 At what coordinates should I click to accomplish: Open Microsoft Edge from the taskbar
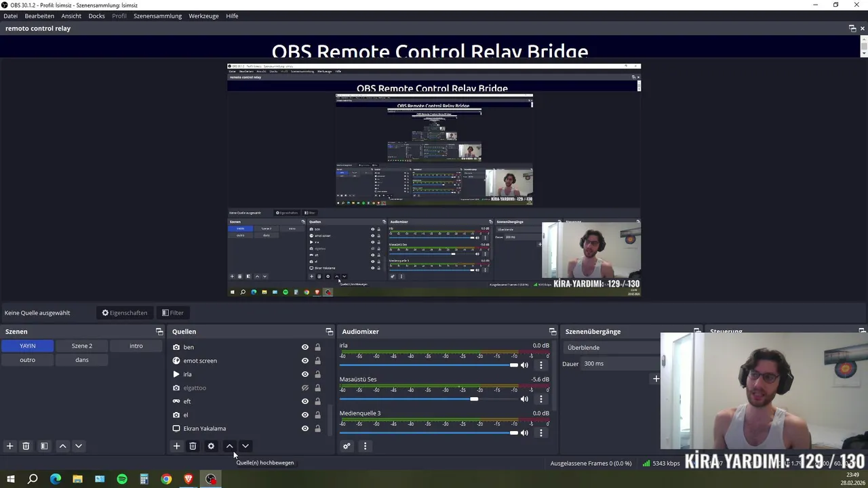pyautogui.click(x=55, y=479)
